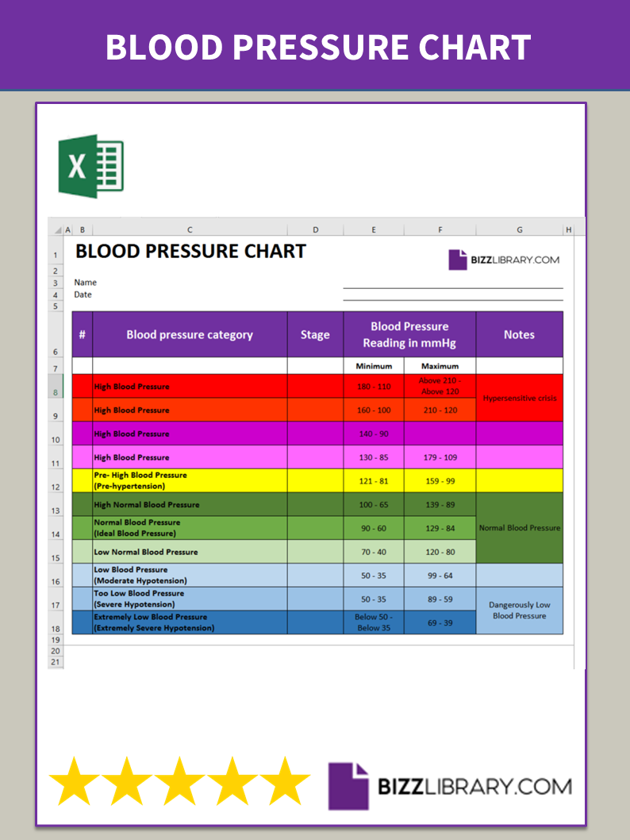Click the third yellow rating star
The image size is (630, 840).
pos(179,781)
